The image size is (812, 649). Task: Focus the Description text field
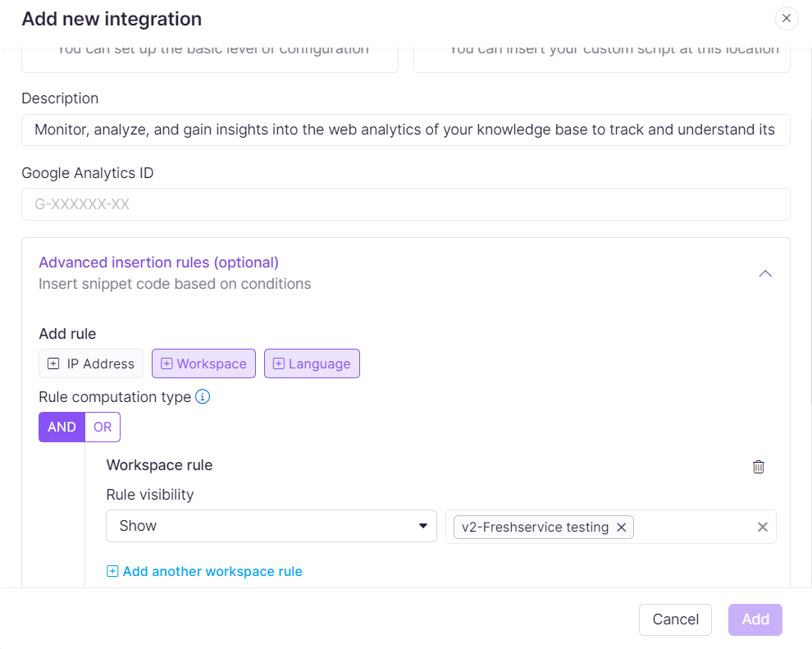405,130
